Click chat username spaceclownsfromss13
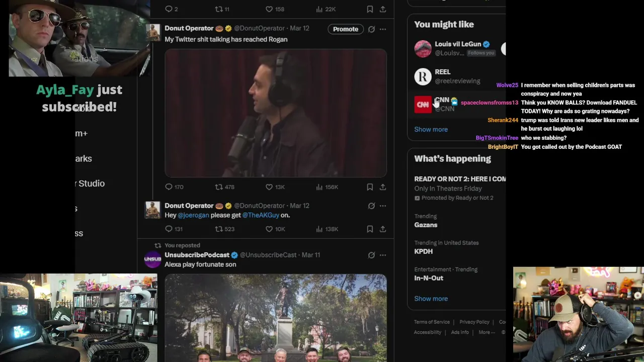The height and width of the screenshot is (362, 644). point(489,103)
